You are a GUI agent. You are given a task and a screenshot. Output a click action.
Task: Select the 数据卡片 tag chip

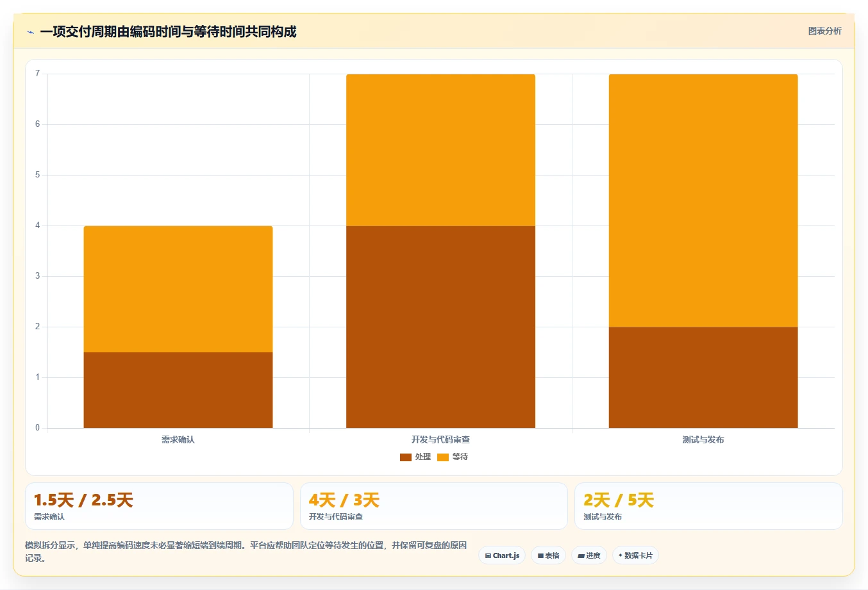click(635, 555)
